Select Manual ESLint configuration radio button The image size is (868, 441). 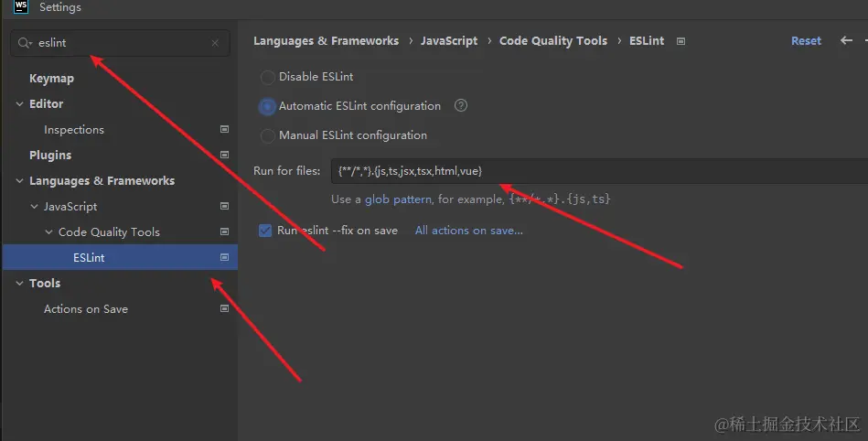(267, 135)
